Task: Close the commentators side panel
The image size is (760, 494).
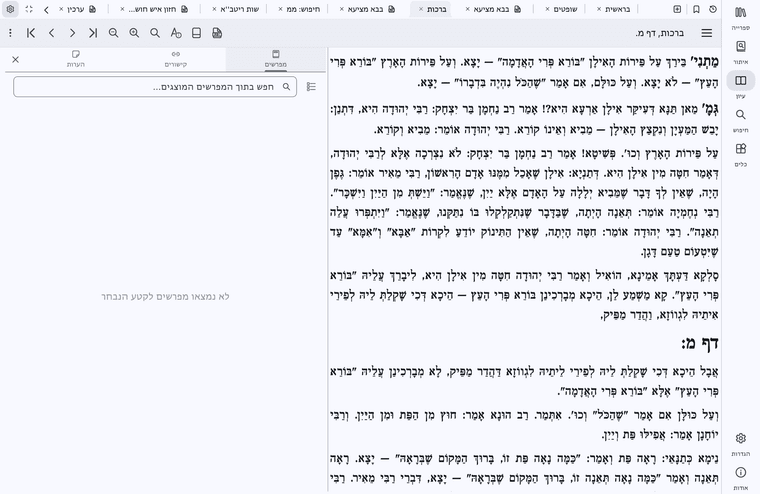Action: (16, 59)
